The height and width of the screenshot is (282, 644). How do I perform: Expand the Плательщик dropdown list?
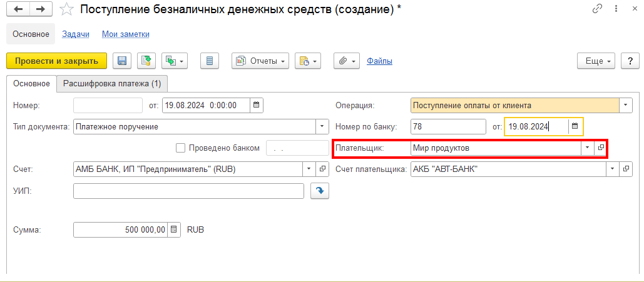point(587,148)
